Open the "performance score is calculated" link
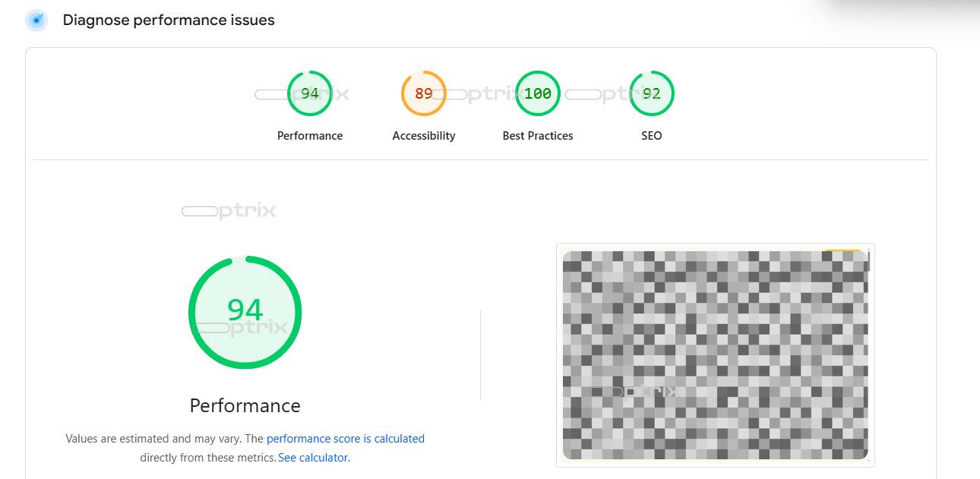 pos(345,439)
